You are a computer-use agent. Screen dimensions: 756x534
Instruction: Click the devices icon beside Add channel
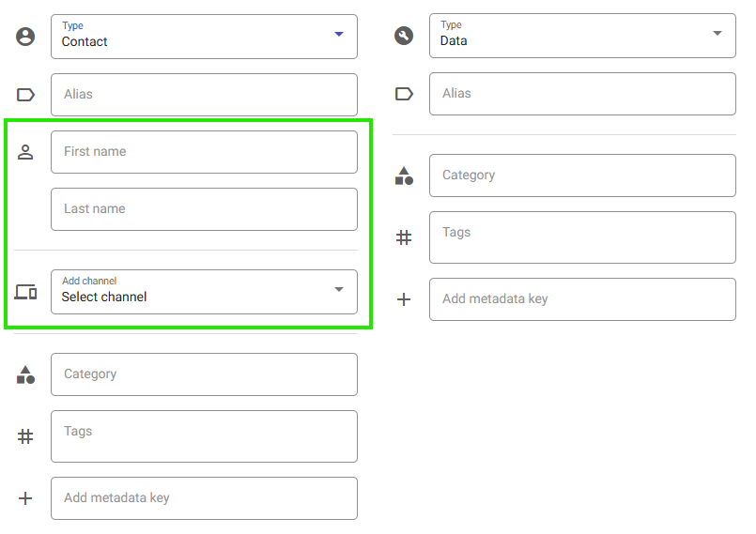tap(25, 292)
